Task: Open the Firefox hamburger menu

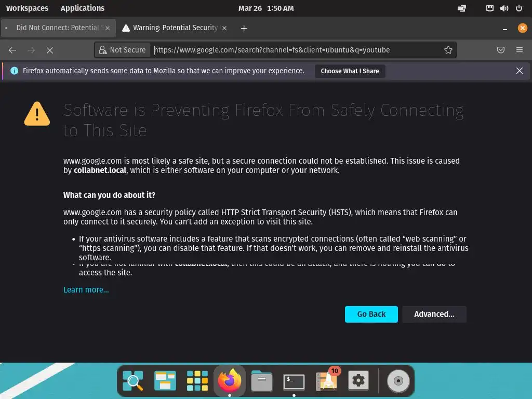Action: click(520, 50)
